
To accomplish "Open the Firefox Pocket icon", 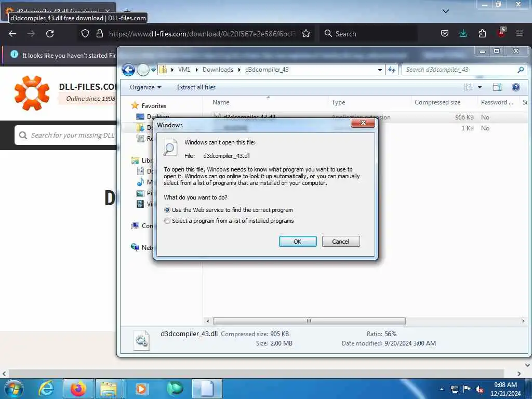I will (445, 33).
